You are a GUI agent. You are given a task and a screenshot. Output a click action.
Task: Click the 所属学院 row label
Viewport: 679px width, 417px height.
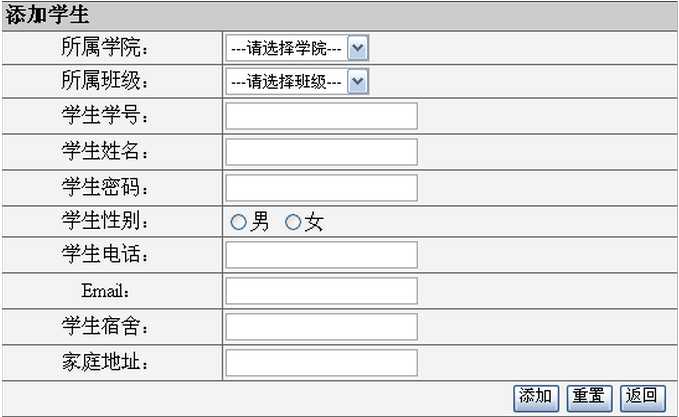106,47
